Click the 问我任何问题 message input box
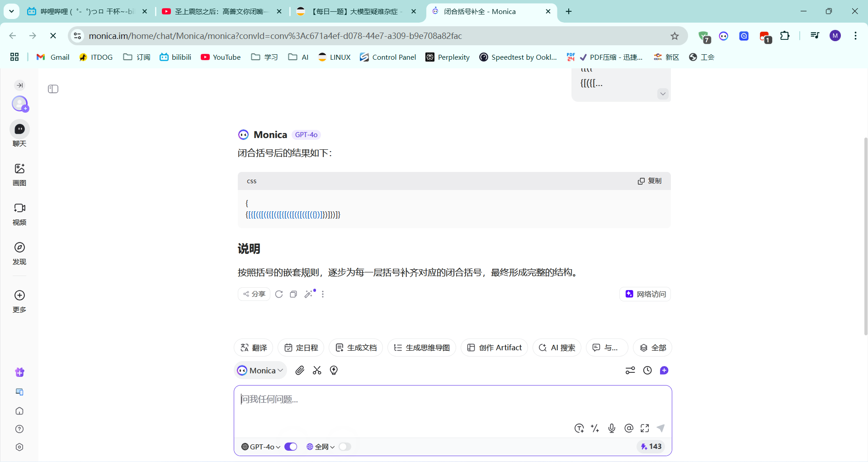Image resolution: width=868 pixels, height=462 pixels. pyautogui.click(x=453, y=405)
